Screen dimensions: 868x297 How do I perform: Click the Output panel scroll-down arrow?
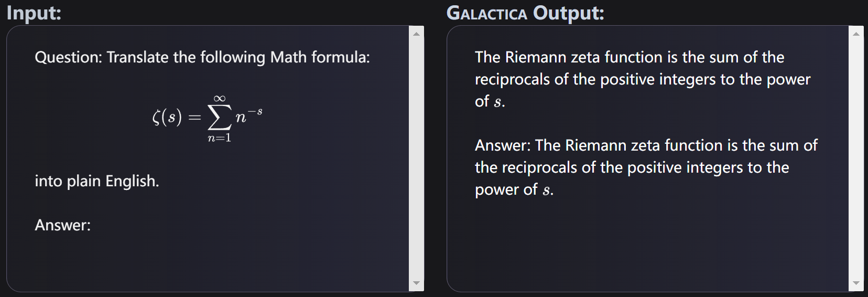(x=856, y=283)
